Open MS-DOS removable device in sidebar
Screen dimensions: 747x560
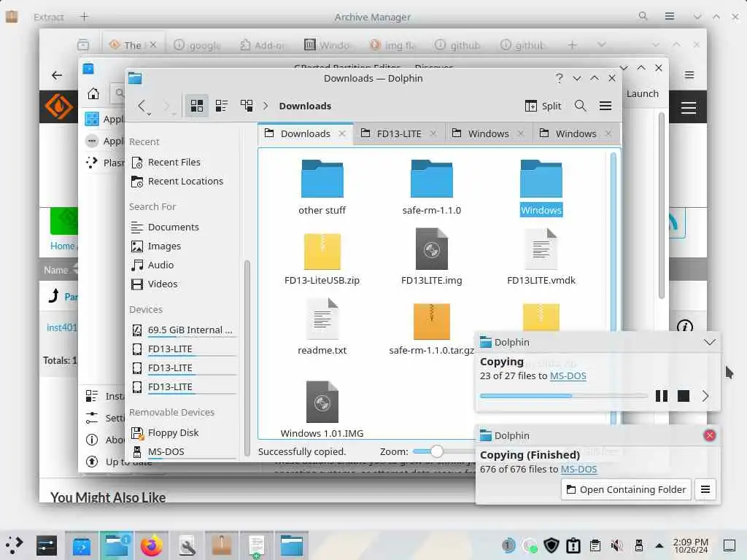(x=183, y=451)
